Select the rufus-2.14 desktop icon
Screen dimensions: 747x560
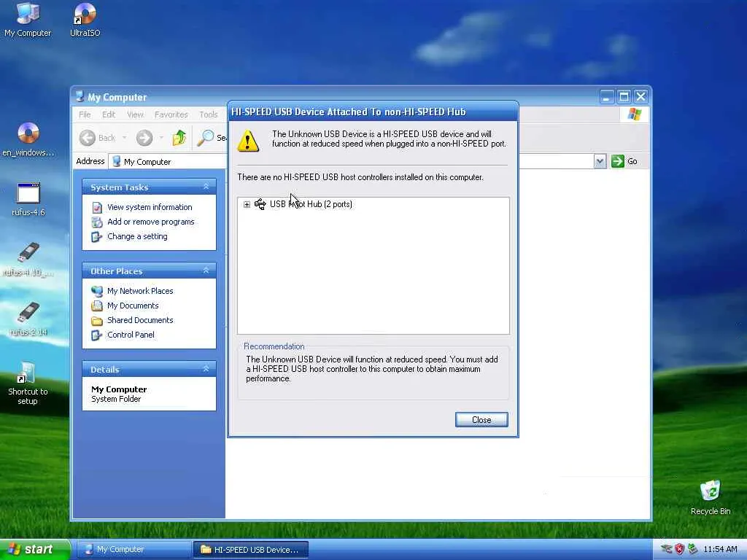(x=28, y=319)
